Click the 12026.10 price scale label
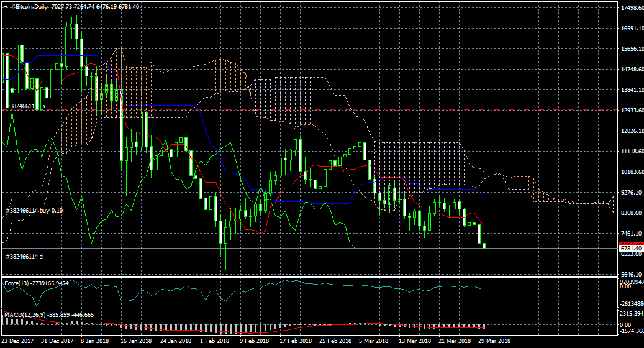The width and height of the screenshot is (644, 348). pyautogui.click(x=632, y=131)
